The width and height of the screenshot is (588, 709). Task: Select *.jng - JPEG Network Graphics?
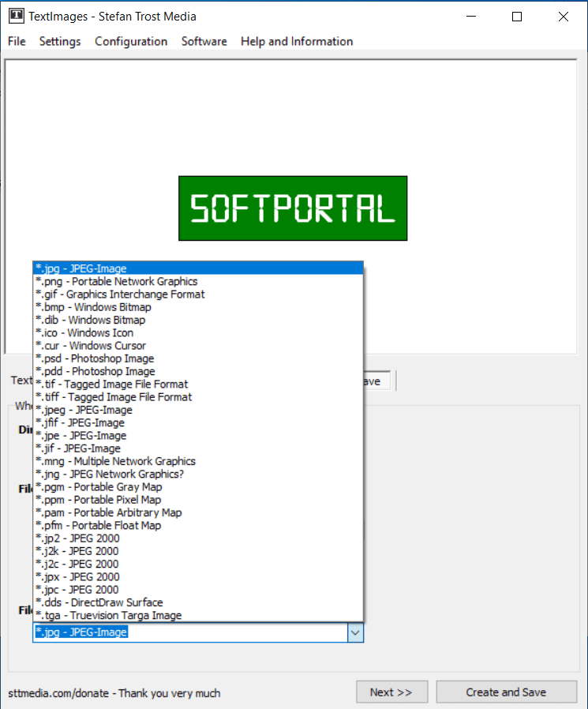point(198,474)
